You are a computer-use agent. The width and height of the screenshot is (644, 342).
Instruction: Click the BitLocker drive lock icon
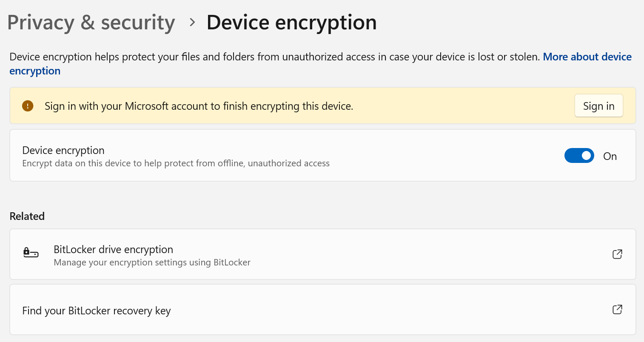point(30,253)
